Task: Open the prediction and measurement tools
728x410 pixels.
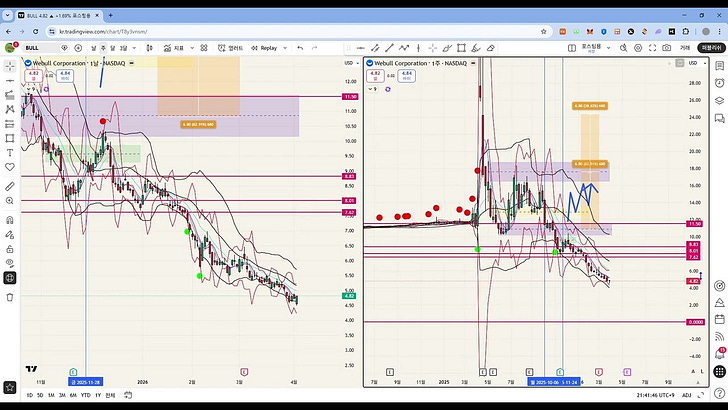Action: 10,124
